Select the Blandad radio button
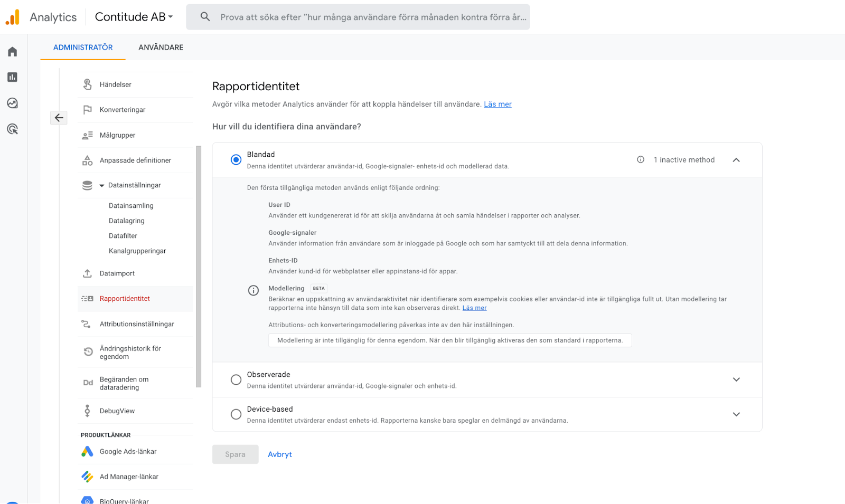 [x=236, y=159]
